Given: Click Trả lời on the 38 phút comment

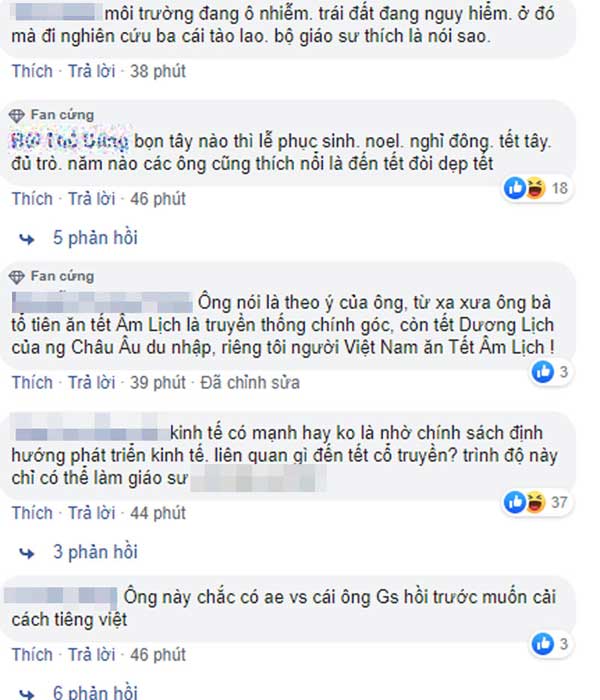Looking at the screenshot, I should click(x=92, y=71).
